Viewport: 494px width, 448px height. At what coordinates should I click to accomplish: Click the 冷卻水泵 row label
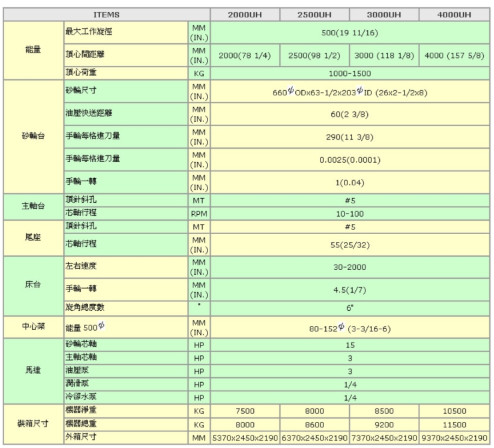(x=81, y=397)
